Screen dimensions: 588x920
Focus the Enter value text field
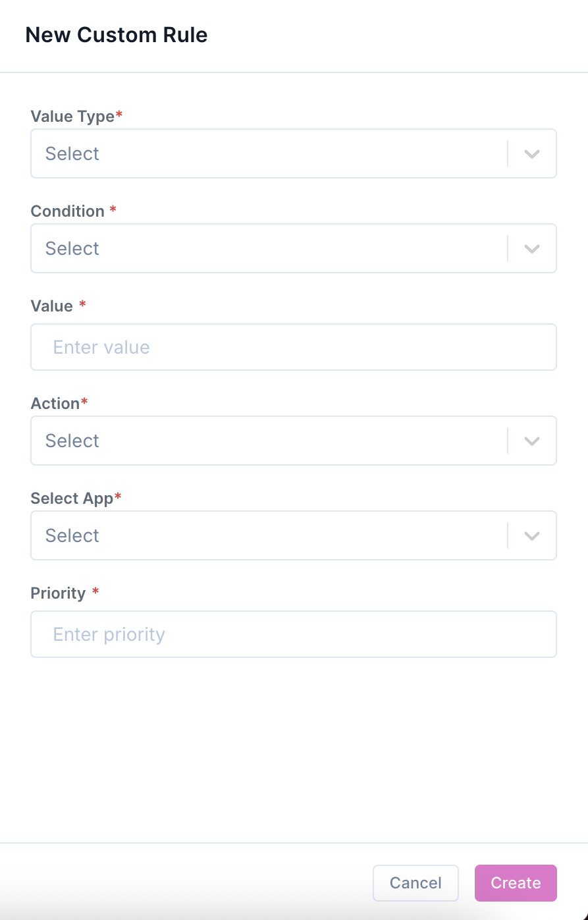[x=293, y=347]
